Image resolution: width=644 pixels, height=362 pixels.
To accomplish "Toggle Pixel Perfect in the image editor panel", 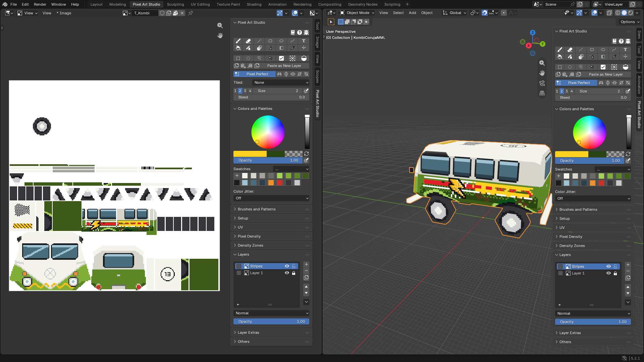I will tap(255, 74).
